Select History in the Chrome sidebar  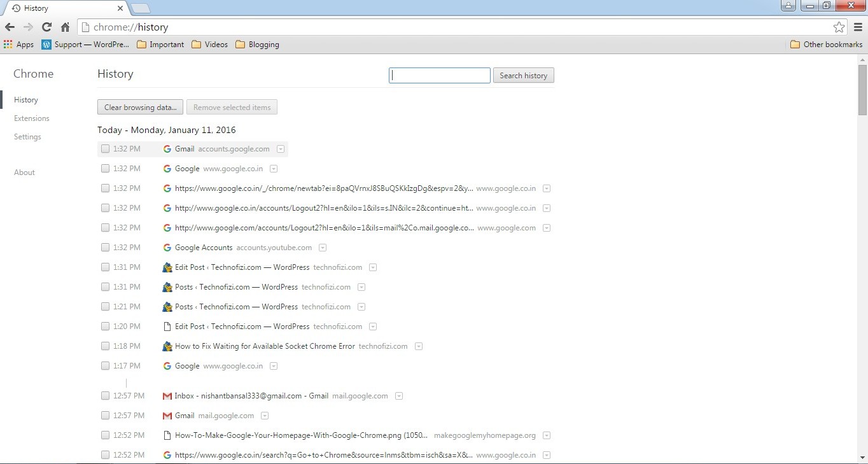pyautogui.click(x=26, y=100)
